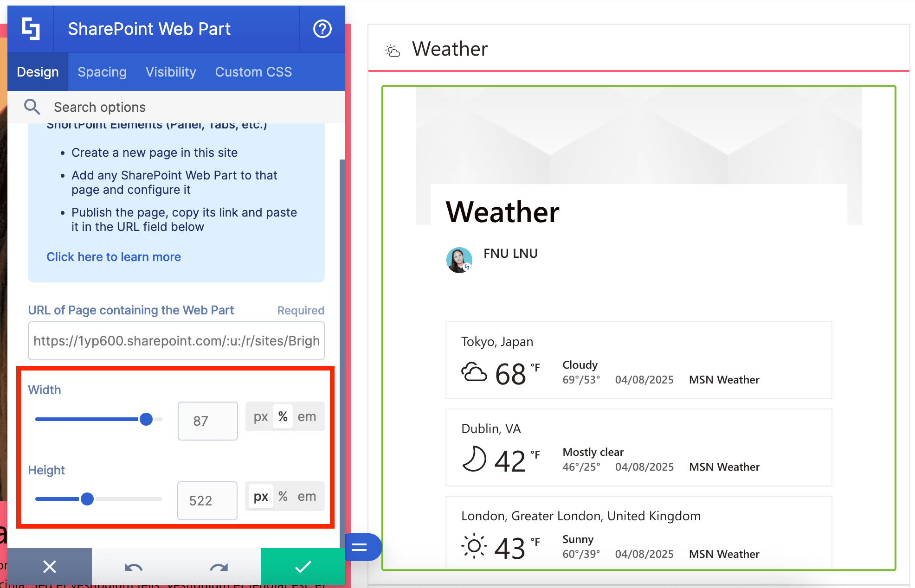Screen dimensions: 915x588
Task: Click the SharePoint Web Part panel title
Action: pyautogui.click(x=149, y=29)
